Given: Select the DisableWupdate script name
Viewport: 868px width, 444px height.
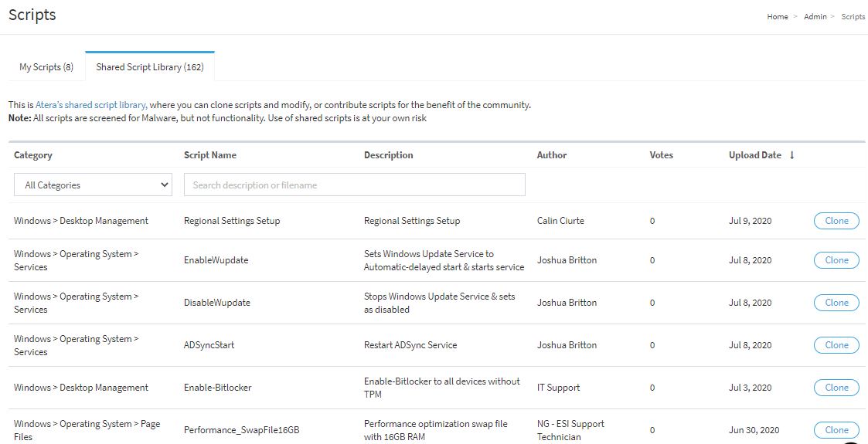Looking at the screenshot, I should pos(217,303).
